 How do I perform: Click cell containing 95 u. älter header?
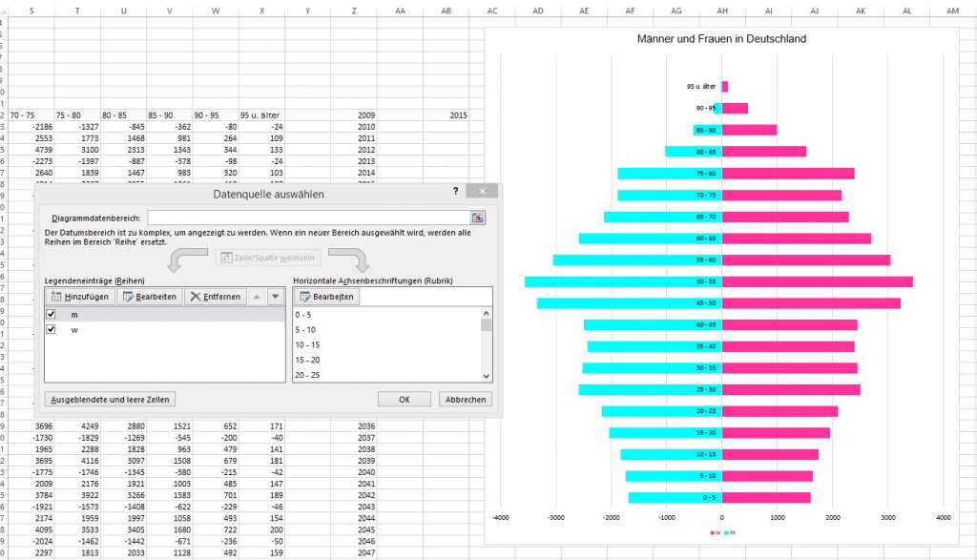(x=261, y=115)
